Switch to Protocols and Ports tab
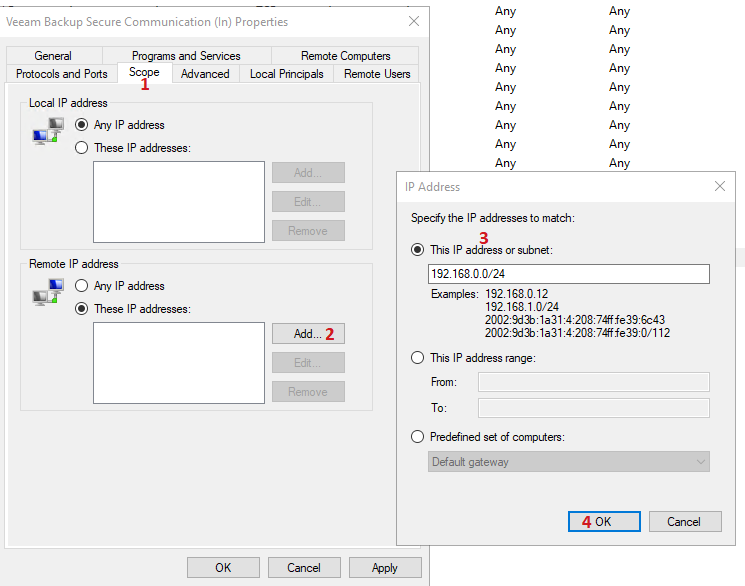Screen dimensions: 745x586 62,74
